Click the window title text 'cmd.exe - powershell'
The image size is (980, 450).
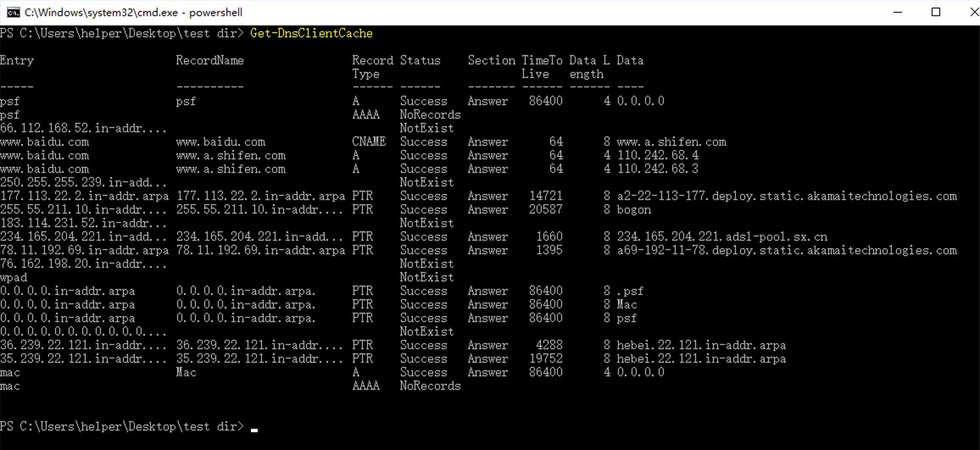(133, 12)
